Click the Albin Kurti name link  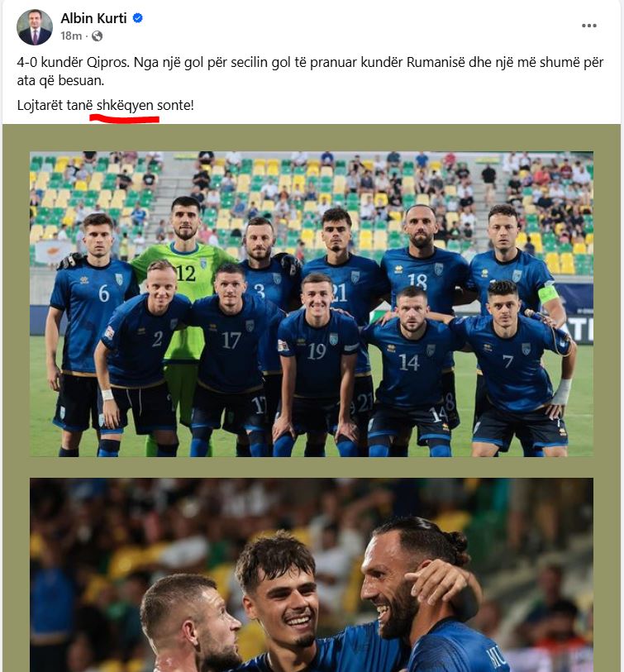click(93, 18)
